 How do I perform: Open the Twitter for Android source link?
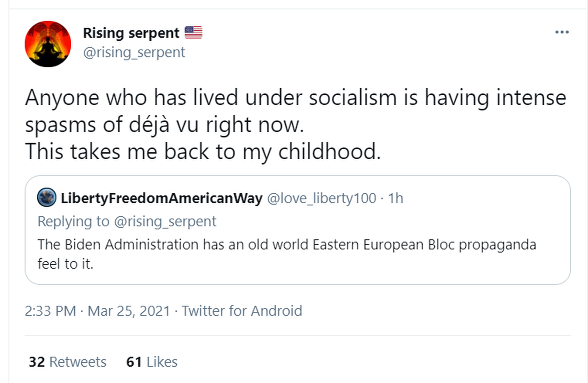coord(242,311)
